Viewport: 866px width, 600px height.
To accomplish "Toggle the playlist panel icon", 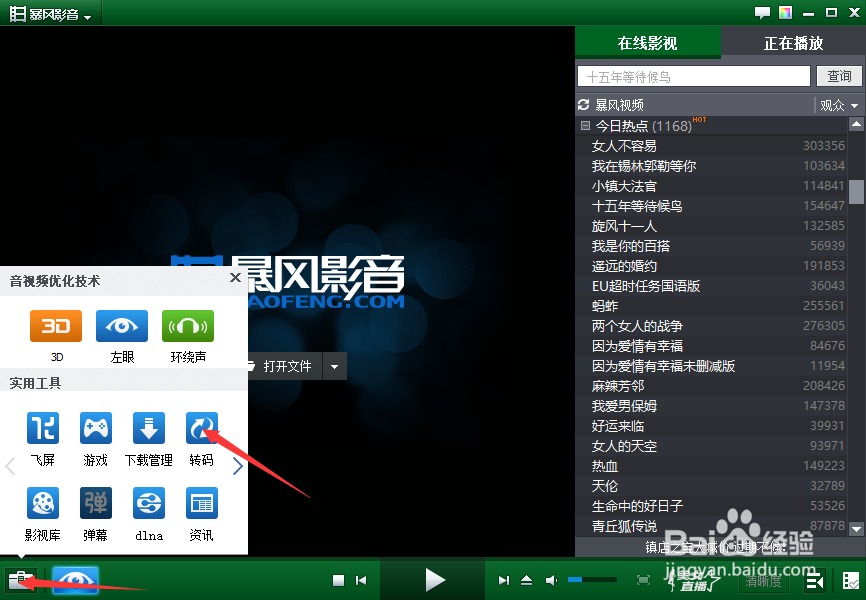I will 815,581.
